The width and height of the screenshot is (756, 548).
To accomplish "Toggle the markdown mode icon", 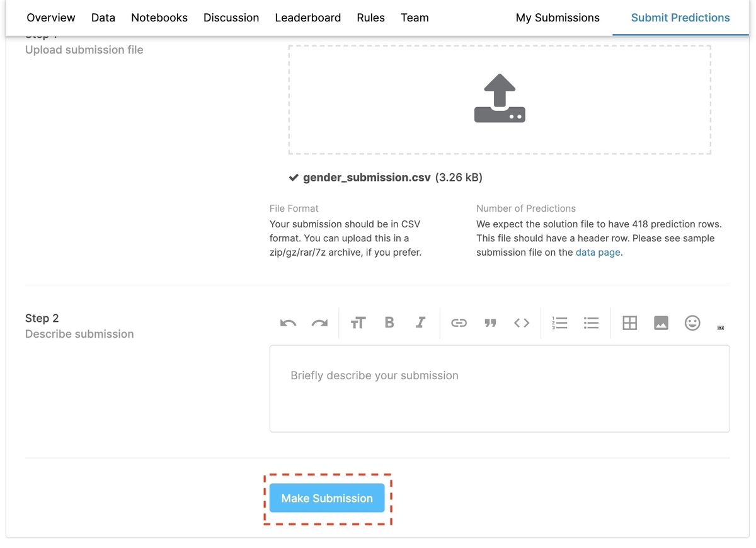I will point(721,328).
